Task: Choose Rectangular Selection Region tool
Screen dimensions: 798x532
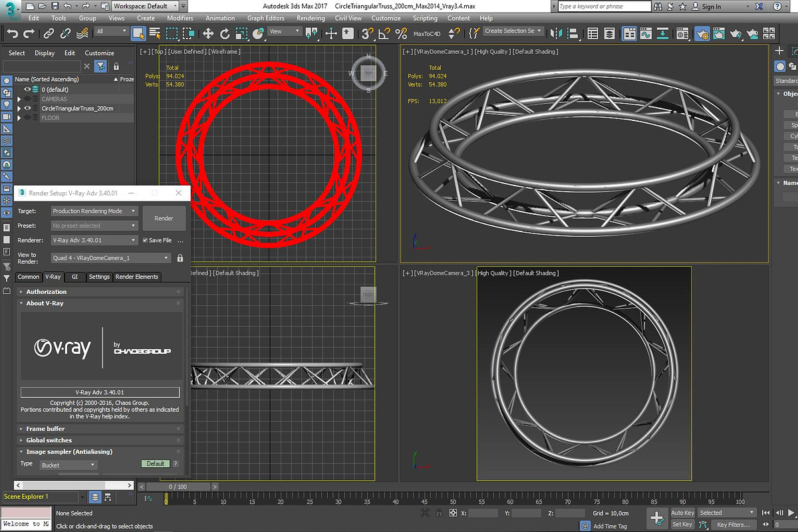Action: click(172, 33)
